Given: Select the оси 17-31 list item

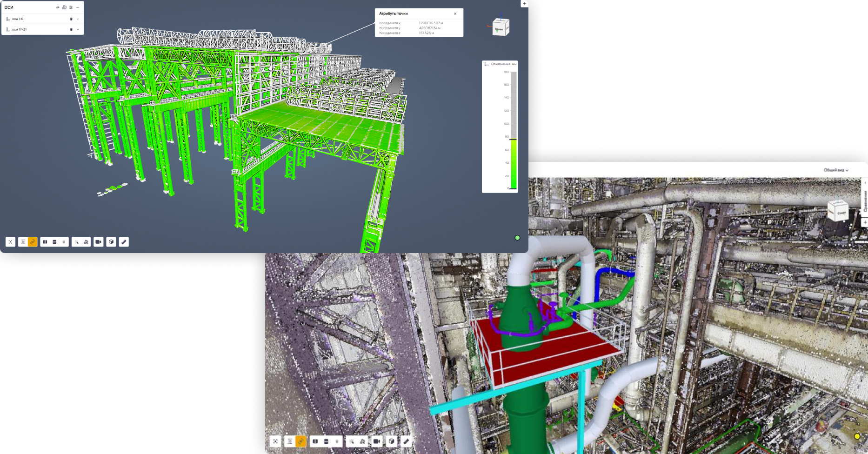Looking at the screenshot, I should (x=20, y=29).
